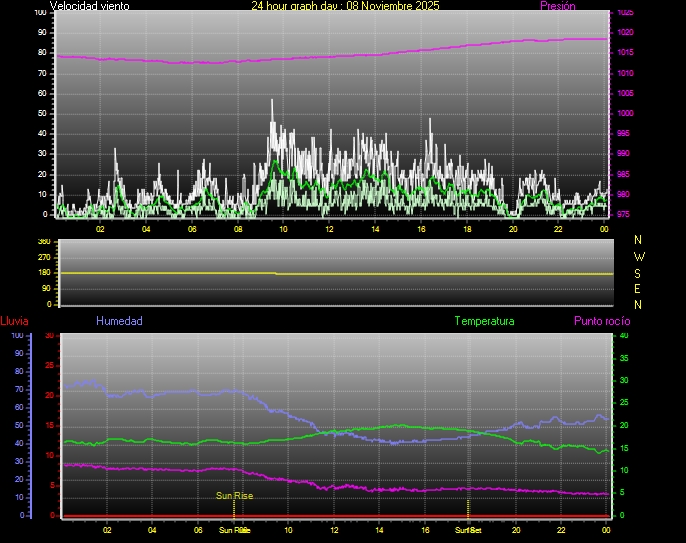686x543 pixels.
Task: Click the "Presión" label in magenta
Action: (557, 6)
